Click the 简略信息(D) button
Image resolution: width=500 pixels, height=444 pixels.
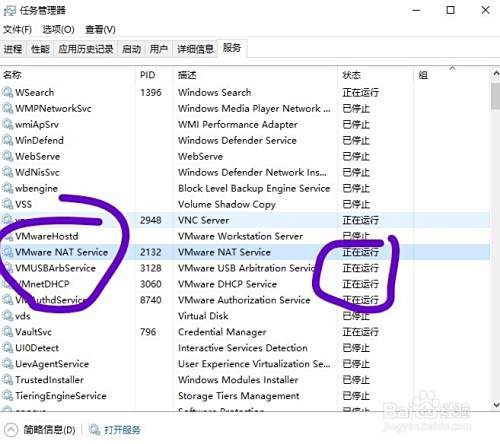49,430
